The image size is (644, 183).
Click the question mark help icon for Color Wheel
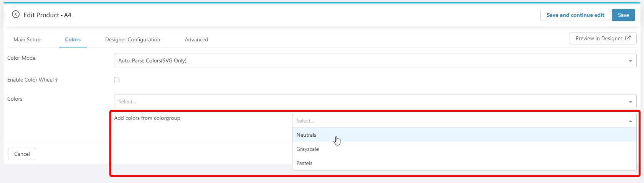56,80
